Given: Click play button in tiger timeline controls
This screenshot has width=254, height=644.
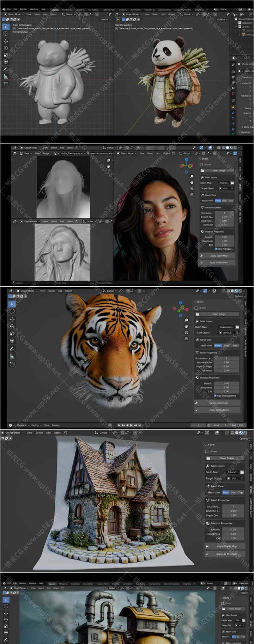Looking at the screenshot, I should click(x=132, y=425).
